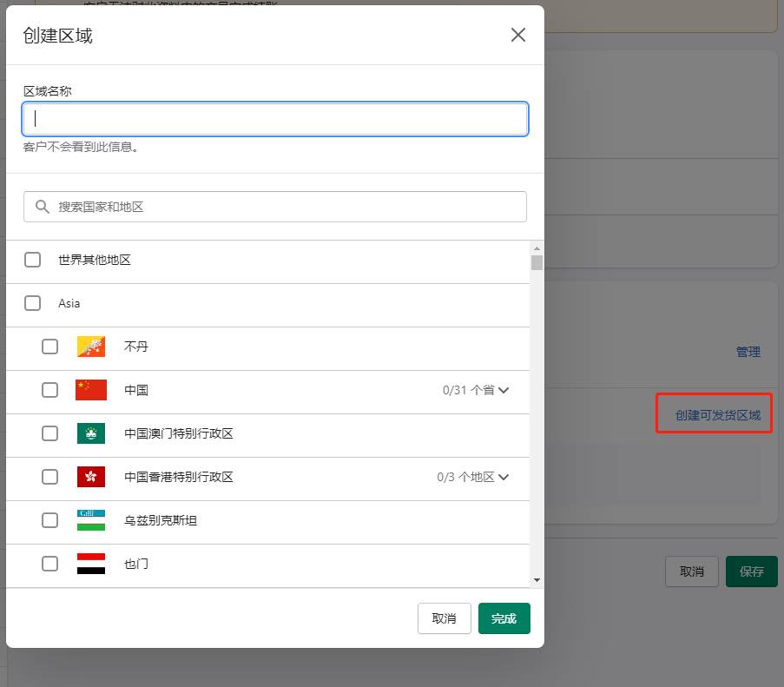Click the country list scrollbar thumb
Viewport: 784px width, 687px height.
point(537,262)
